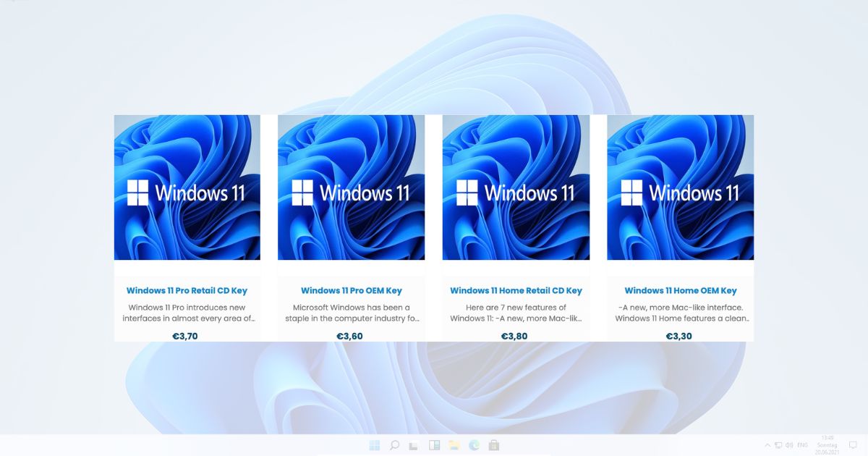Click the €3,60 price

[x=350, y=336]
